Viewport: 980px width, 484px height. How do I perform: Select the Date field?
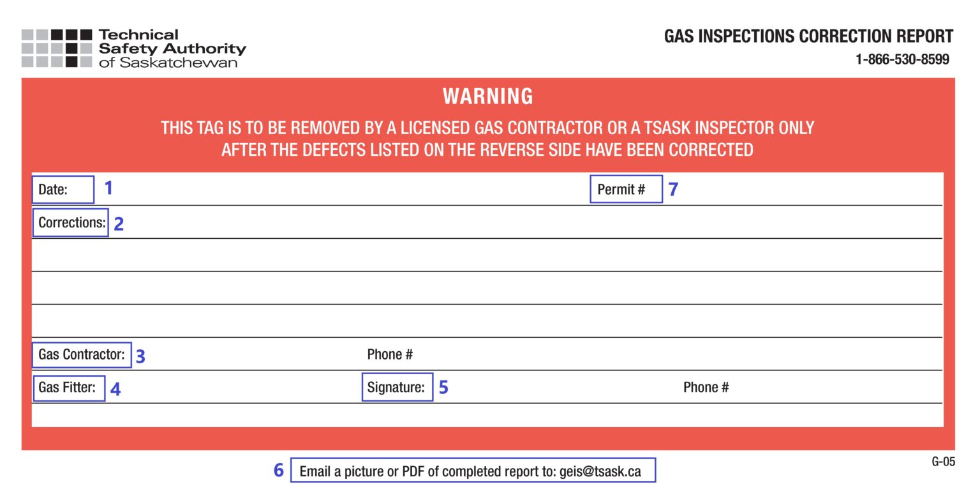[x=62, y=189]
